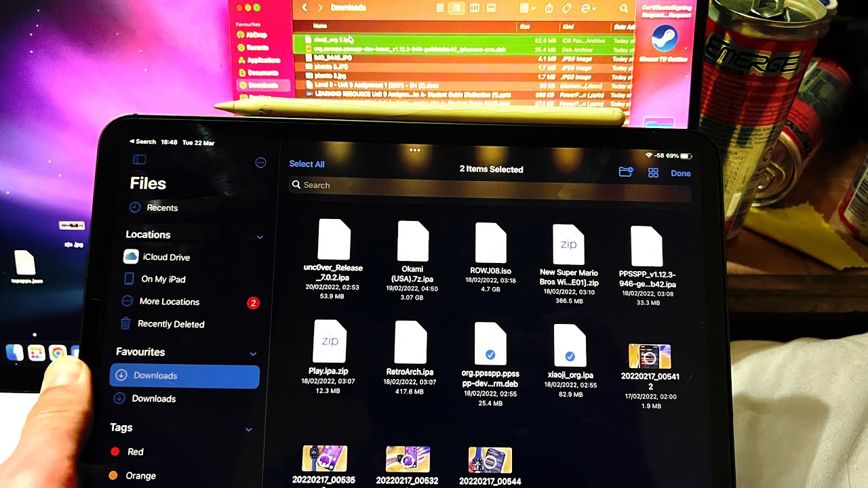868x488 pixels.
Task: Select unc0ver_Release_7.0.2.ipa file
Action: 333,260
